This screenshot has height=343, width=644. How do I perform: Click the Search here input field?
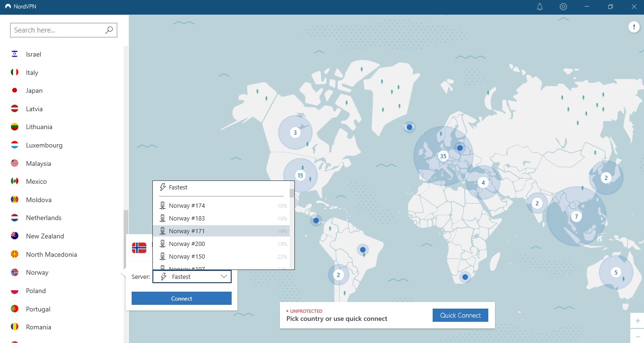pyautogui.click(x=57, y=30)
